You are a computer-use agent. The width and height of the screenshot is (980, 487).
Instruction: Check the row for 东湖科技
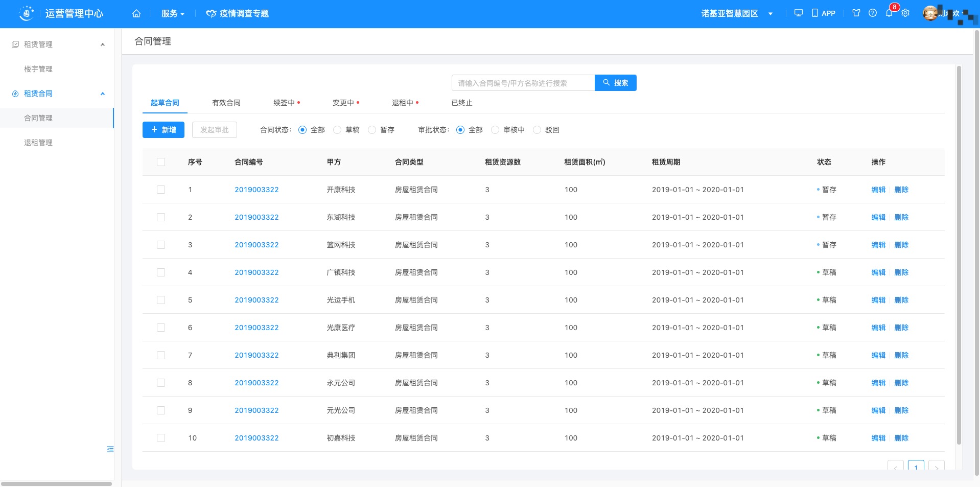[x=161, y=217]
